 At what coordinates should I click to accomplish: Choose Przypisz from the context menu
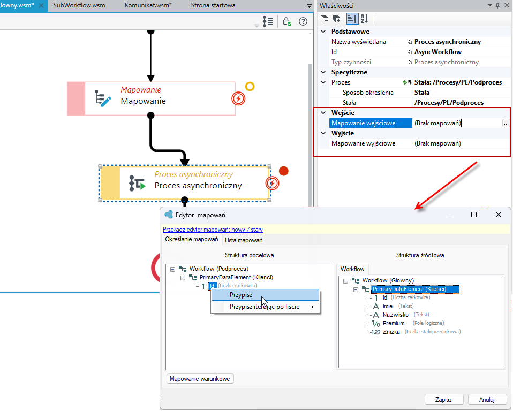tap(265, 295)
